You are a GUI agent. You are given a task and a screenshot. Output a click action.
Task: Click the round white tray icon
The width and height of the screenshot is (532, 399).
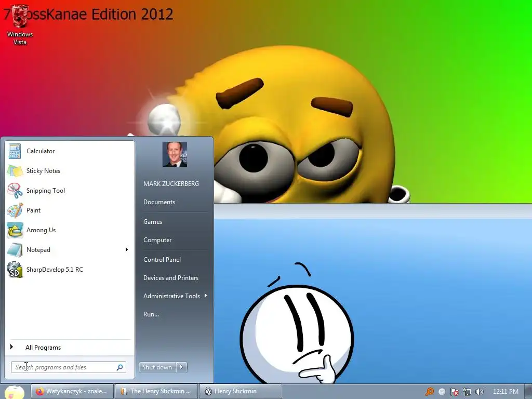pyautogui.click(x=442, y=392)
